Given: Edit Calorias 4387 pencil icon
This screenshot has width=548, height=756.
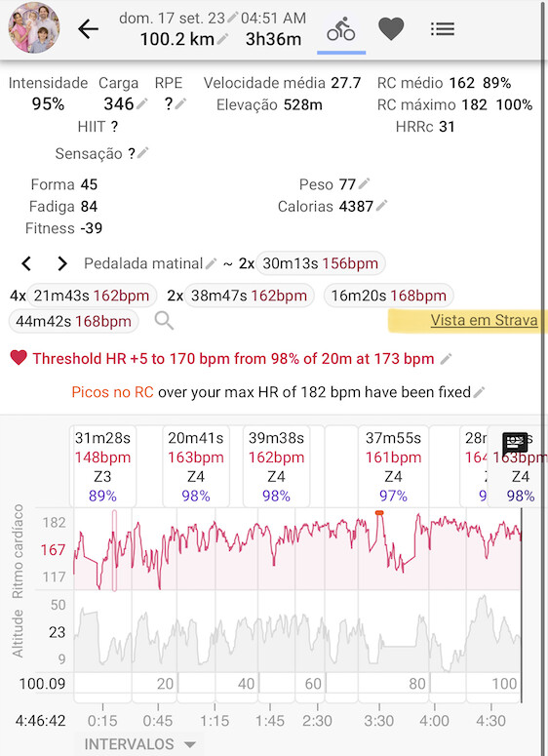Looking at the screenshot, I should click(381, 206).
